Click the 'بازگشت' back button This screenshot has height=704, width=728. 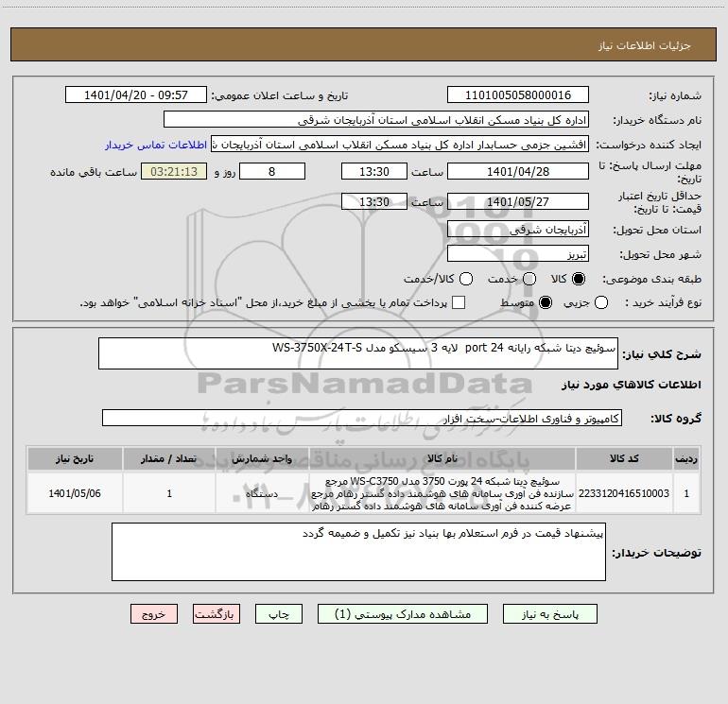217,614
